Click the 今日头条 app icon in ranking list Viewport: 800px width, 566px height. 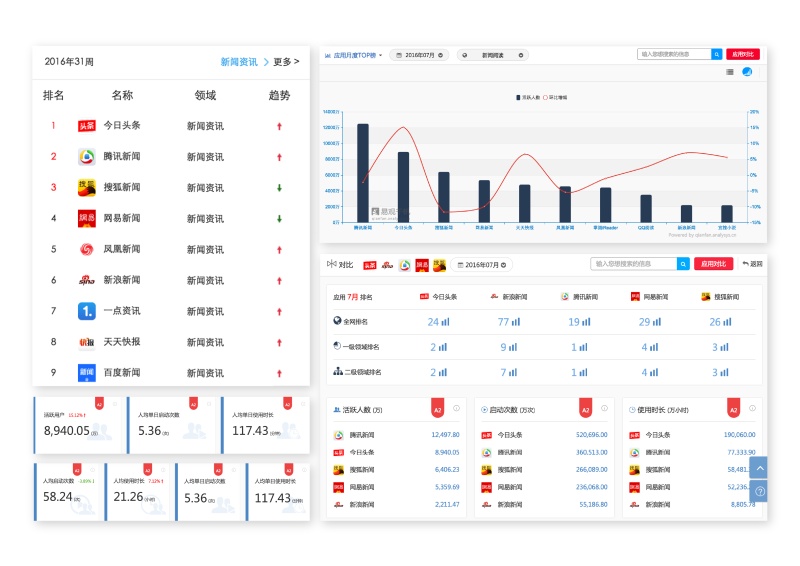pyautogui.click(x=87, y=126)
